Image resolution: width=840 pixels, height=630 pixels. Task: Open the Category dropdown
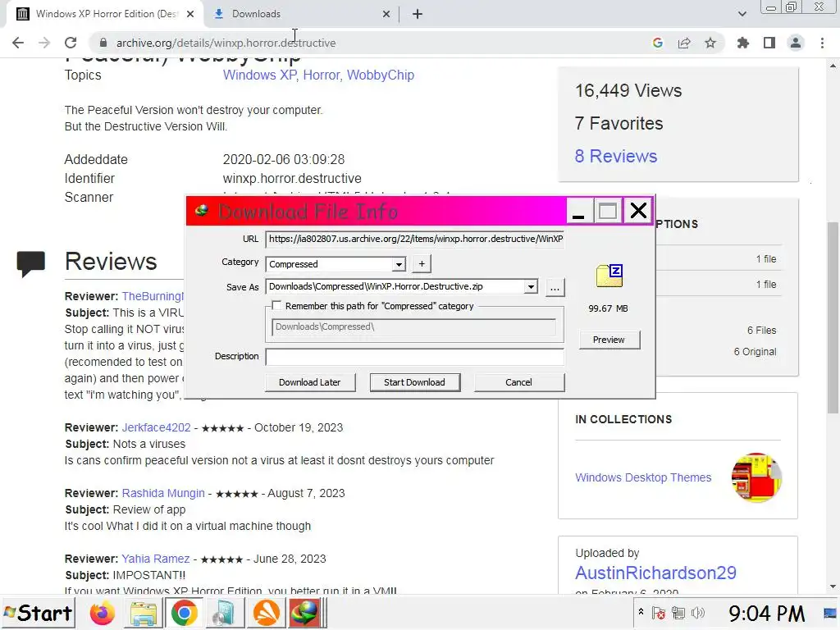point(398,264)
